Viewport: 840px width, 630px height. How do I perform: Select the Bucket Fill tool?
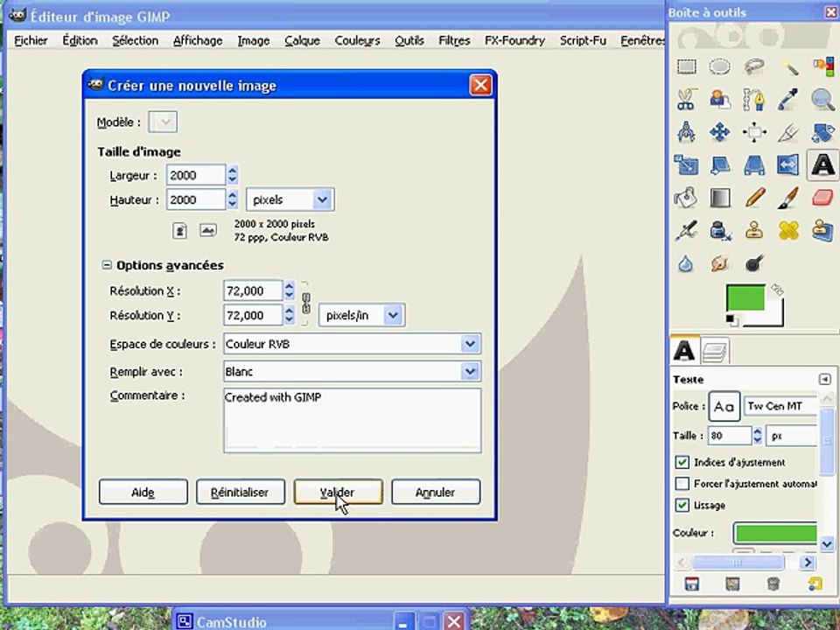click(686, 198)
